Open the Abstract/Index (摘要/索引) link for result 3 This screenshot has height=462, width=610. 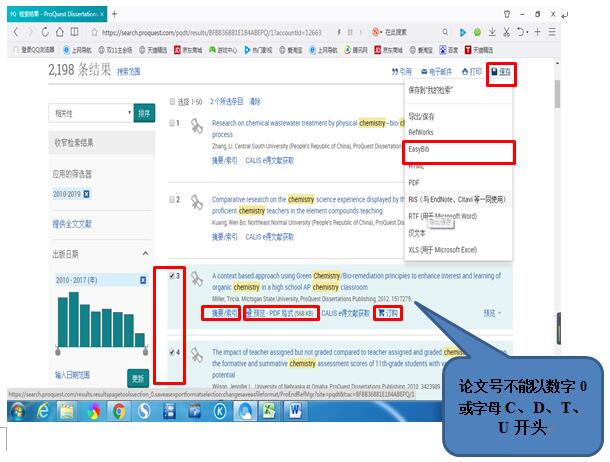(x=224, y=313)
